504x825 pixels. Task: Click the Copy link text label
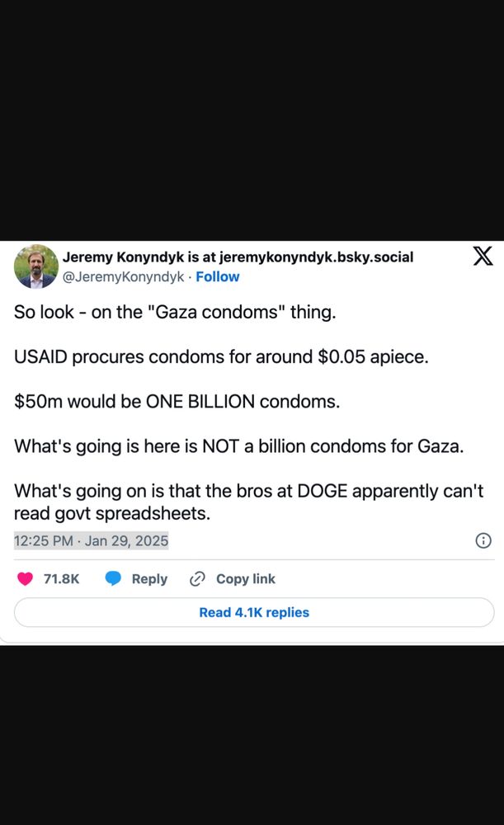coord(246,579)
